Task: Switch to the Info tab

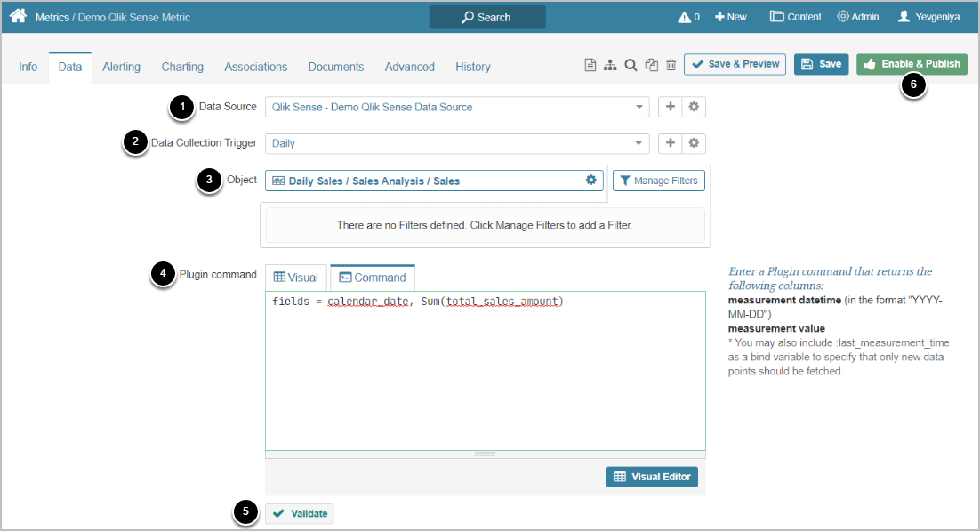Action: tap(28, 67)
